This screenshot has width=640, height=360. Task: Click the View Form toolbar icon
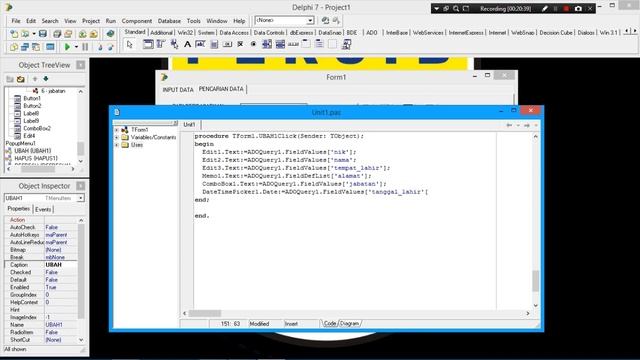25,47
